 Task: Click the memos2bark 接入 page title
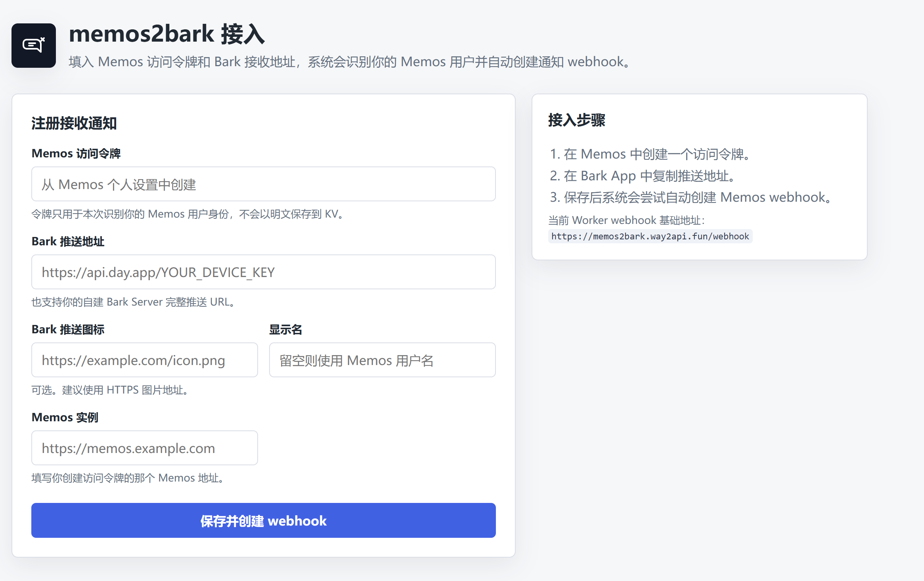point(167,34)
